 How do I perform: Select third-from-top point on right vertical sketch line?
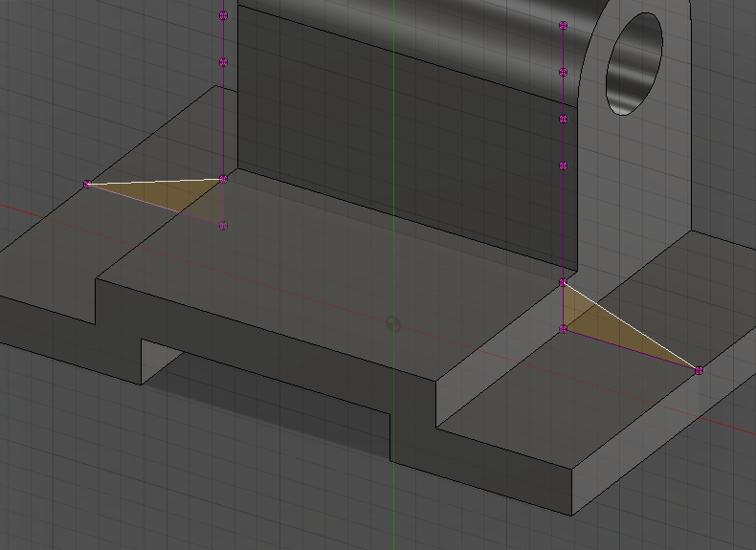[563, 119]
